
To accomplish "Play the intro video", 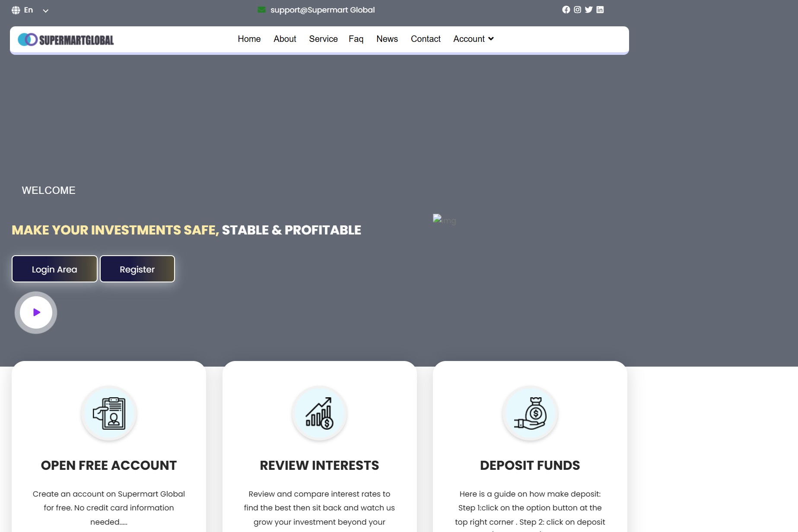I will [x=36, y=312].
